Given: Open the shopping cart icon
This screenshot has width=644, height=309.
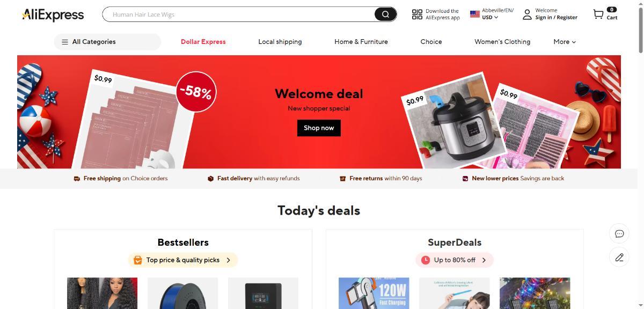Looking at the screenshot, I should tap(598, 14).
